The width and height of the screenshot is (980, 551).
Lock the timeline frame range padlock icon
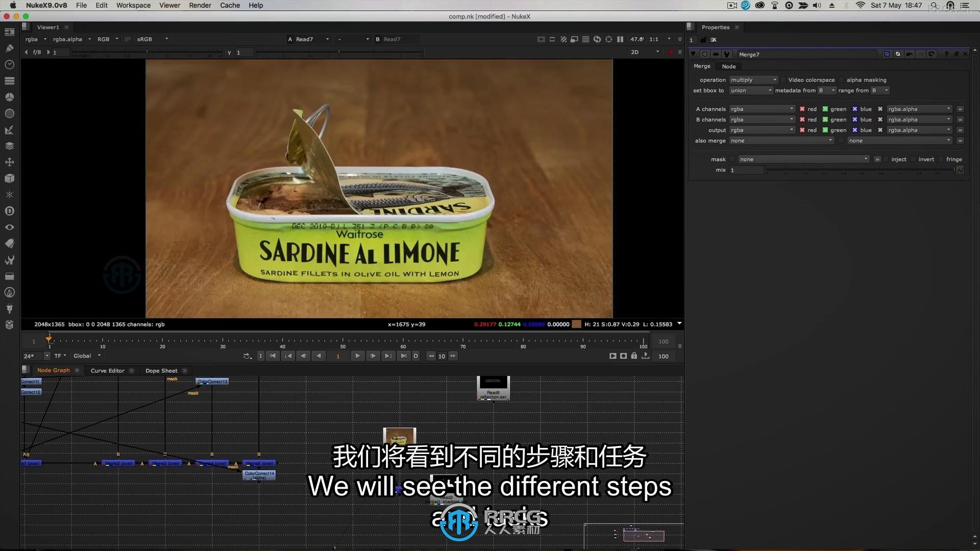click(634, 356)
